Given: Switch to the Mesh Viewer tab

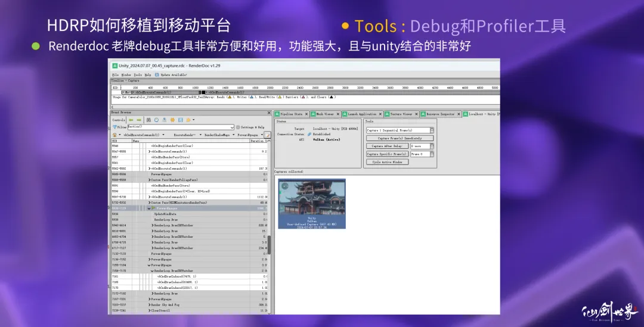Looking at the screenshot, I should pos(325,114).
